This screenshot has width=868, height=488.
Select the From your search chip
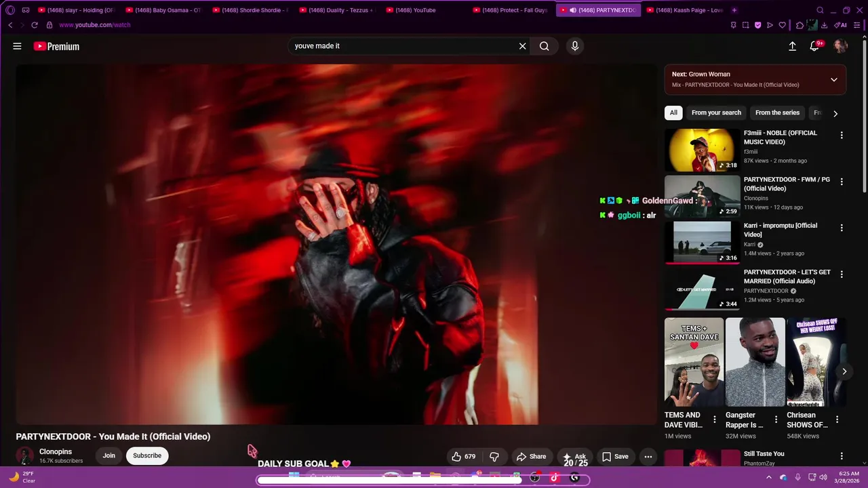tap(716, 113)
